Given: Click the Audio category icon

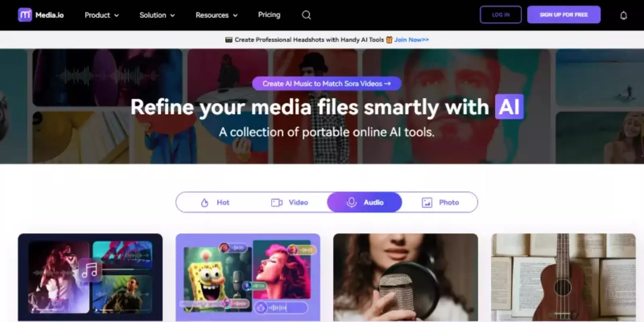Looking at the screenshot, I should click(351, 202).
